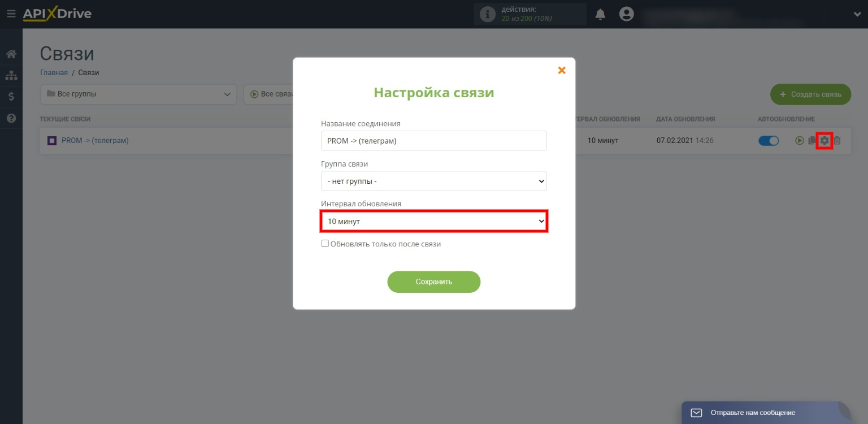Click the ДАТА ОБНОВЛЕНИЯ column header

[685, 119]
